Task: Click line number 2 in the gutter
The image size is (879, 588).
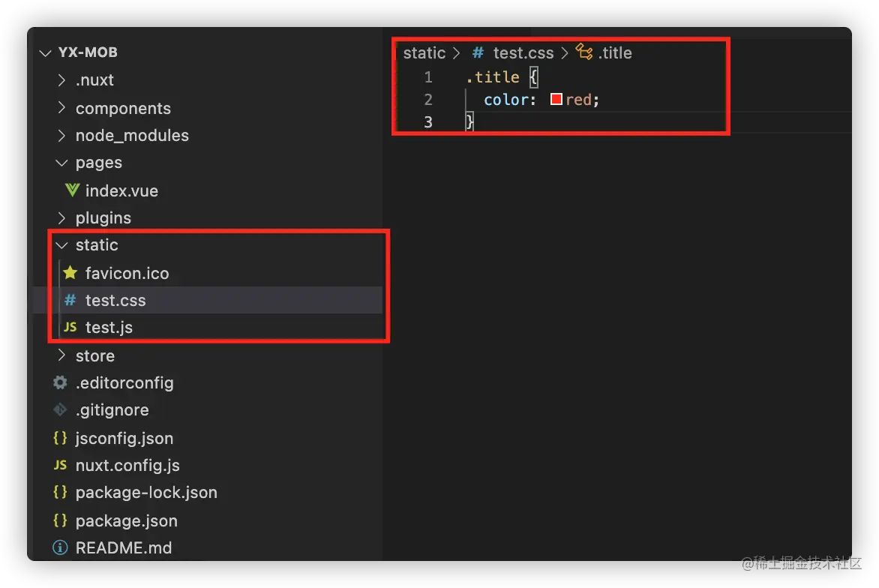Action: 428,99
